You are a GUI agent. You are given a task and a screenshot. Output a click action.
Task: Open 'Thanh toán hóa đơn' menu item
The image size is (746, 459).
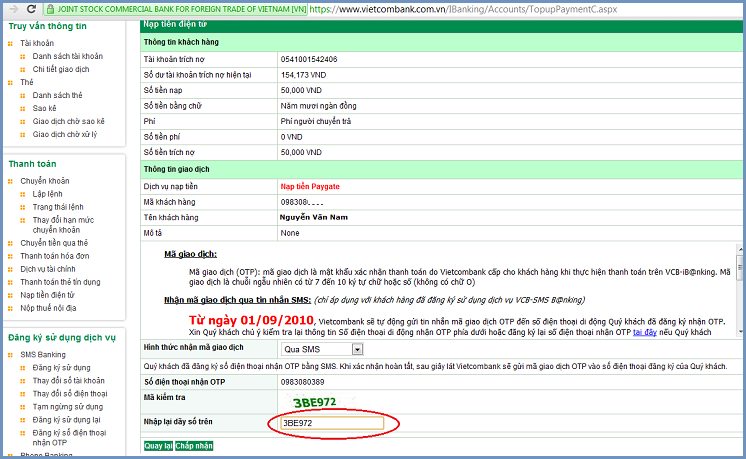click(55, 256)
